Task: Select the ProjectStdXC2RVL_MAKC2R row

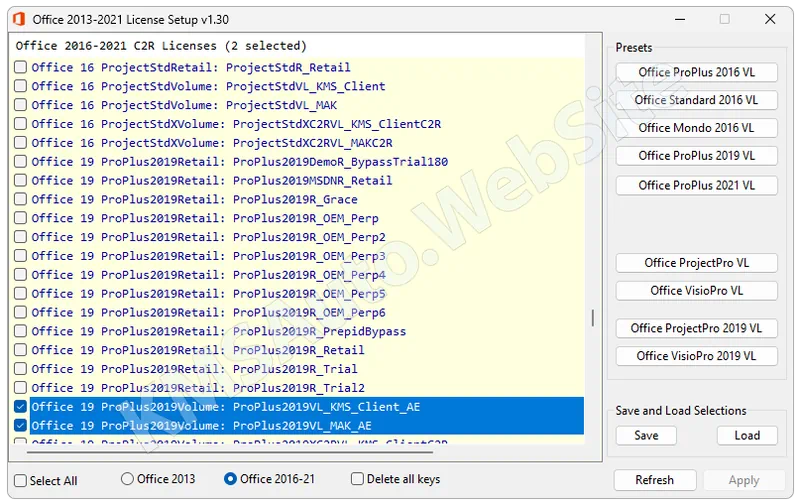Action: pos(298,142)
